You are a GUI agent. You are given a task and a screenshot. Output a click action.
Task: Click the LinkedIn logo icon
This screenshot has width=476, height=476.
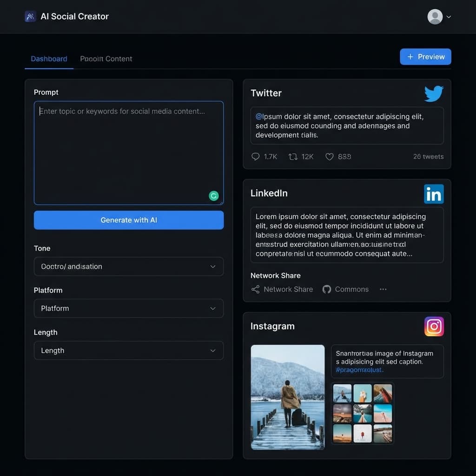click(434, 194)
